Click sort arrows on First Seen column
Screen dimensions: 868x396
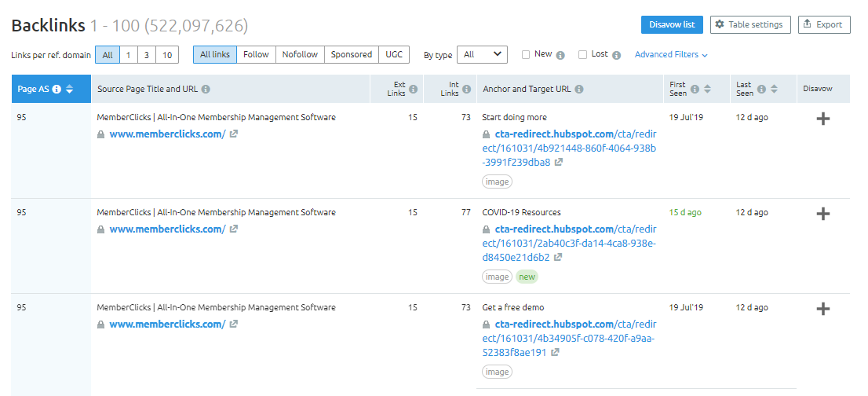[x=707, y=89]
